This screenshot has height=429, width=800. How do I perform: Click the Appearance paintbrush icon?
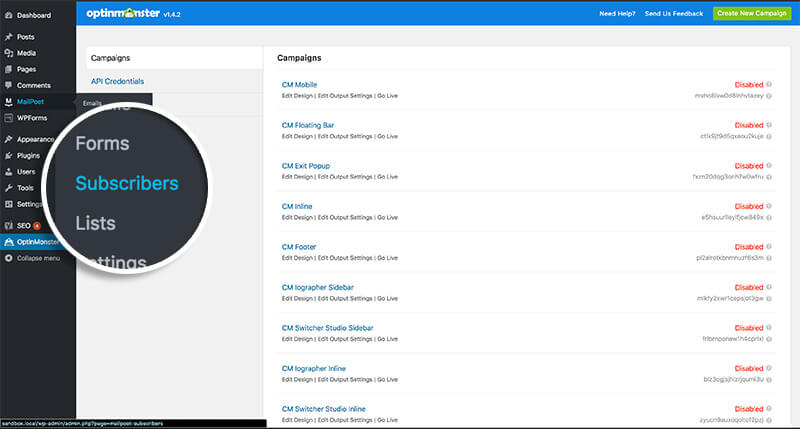point(9,139)
